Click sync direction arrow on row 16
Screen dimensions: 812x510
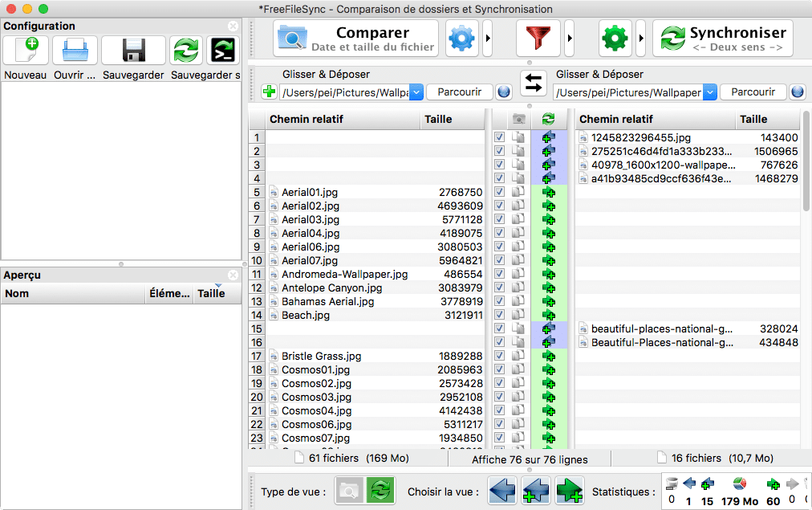click(x=548, y=342)
